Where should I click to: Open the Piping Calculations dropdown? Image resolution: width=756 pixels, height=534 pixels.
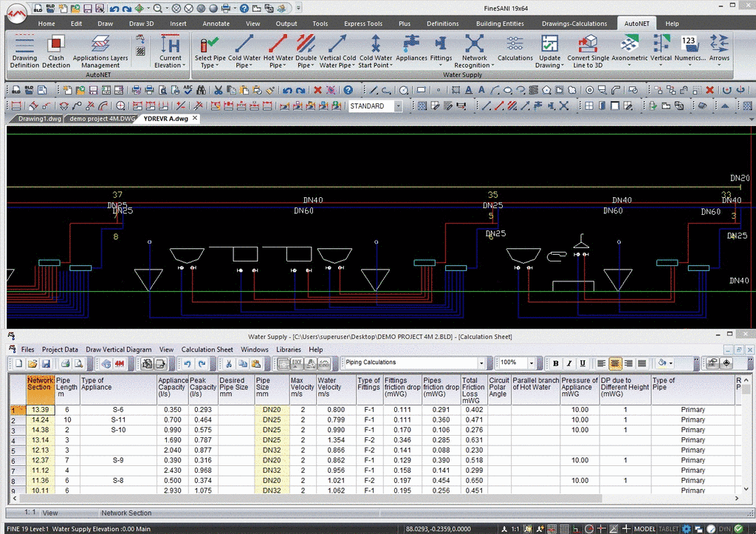(481, 363)
